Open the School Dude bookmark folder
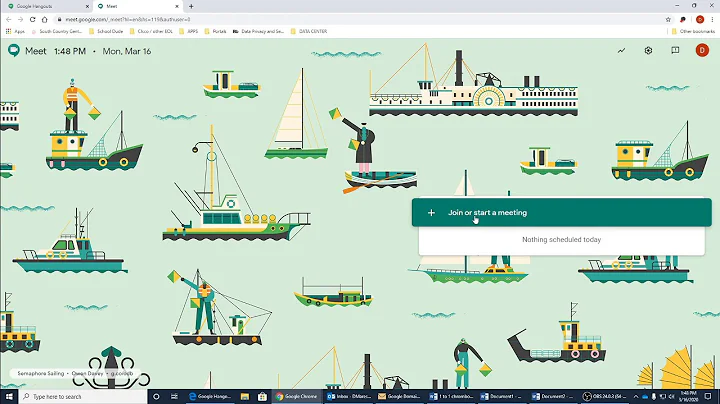 click(x=106, y=31)
